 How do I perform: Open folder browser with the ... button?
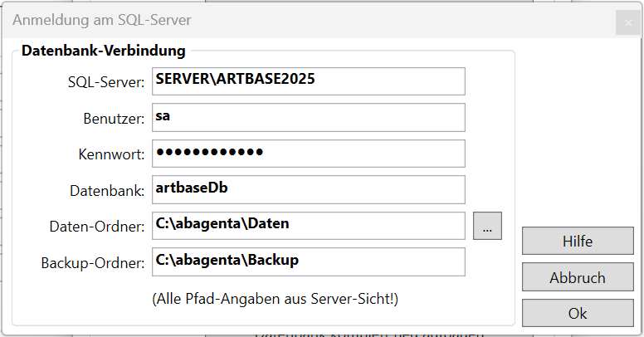pos(487,226)
